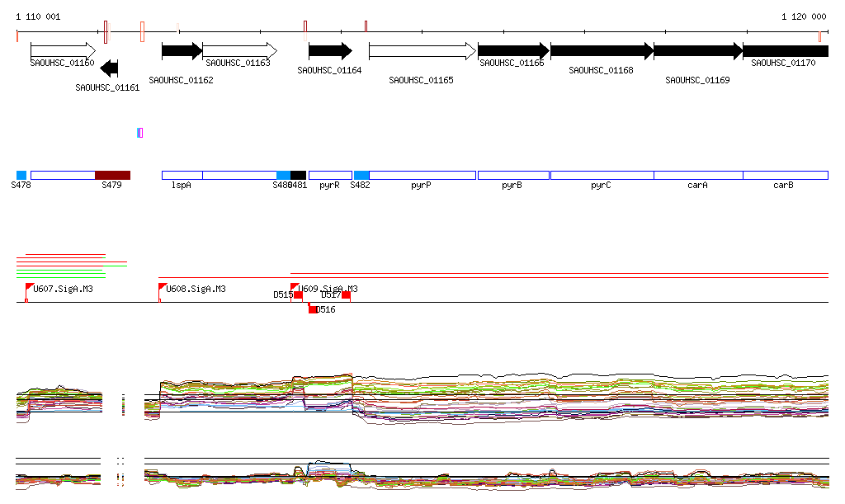Image resolution: width=845 pixels, height=504 pixels.
Task: Select the white SAOUHSC_01165 gene arrow
Action: point(422,51)
